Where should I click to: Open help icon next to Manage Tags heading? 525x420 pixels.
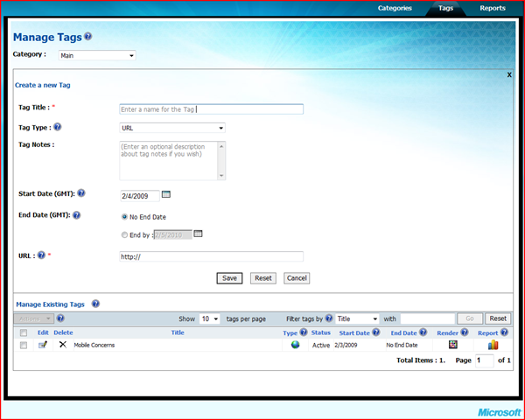point(88,36)
